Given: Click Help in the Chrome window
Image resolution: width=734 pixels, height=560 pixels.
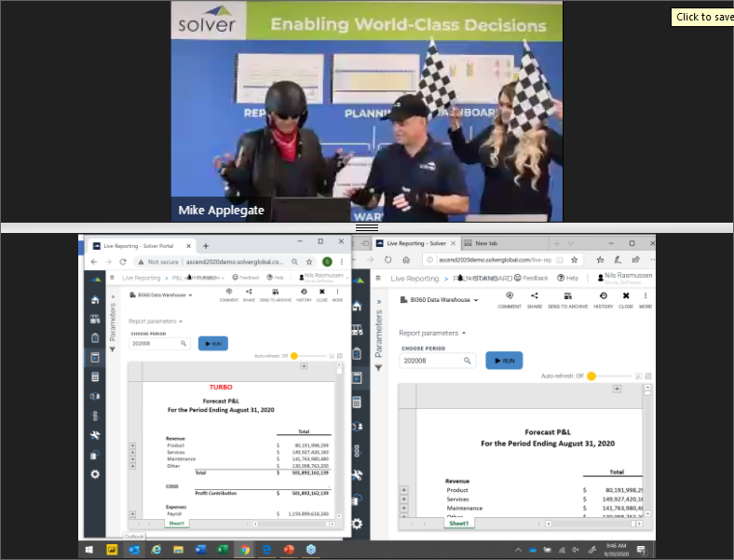Looking at the screenshot, I should [x=276, y=278].
